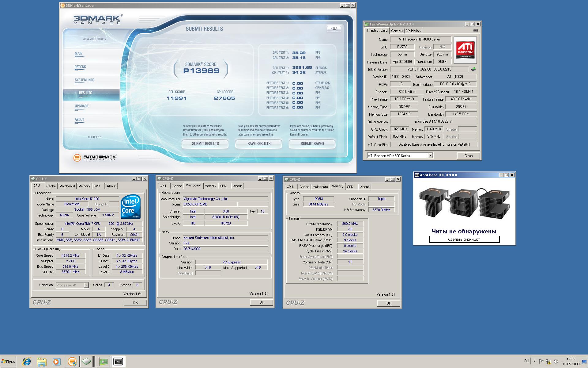Click DRAM Frequency 860.0 MHz value
588x368 pixels.
[x=350, y=224]
